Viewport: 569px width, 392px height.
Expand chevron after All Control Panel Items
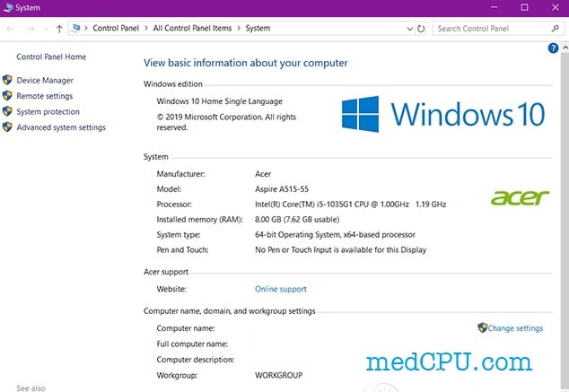point(239,29)
